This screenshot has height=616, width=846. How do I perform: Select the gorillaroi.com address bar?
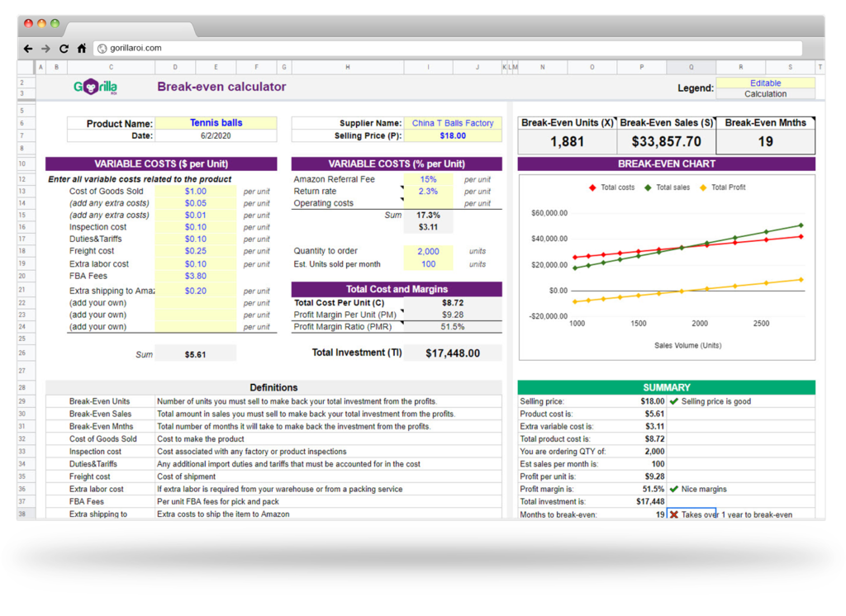coord(448,48)
